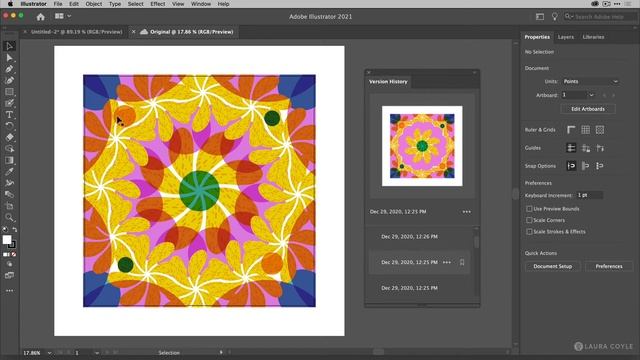Open options for Dec 29, 2020, 12:23 PM version
Viewport: 640px width, 360px height.
click(467, 212)
